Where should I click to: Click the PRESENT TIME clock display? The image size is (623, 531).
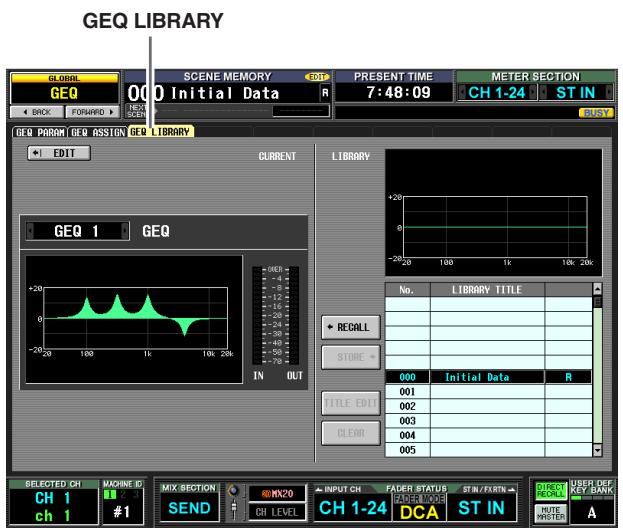398,93
